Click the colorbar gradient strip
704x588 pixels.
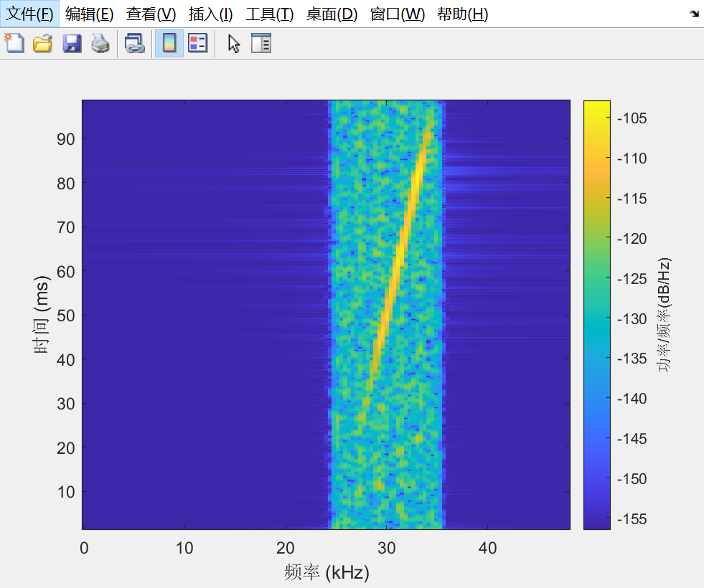[596, 315]
